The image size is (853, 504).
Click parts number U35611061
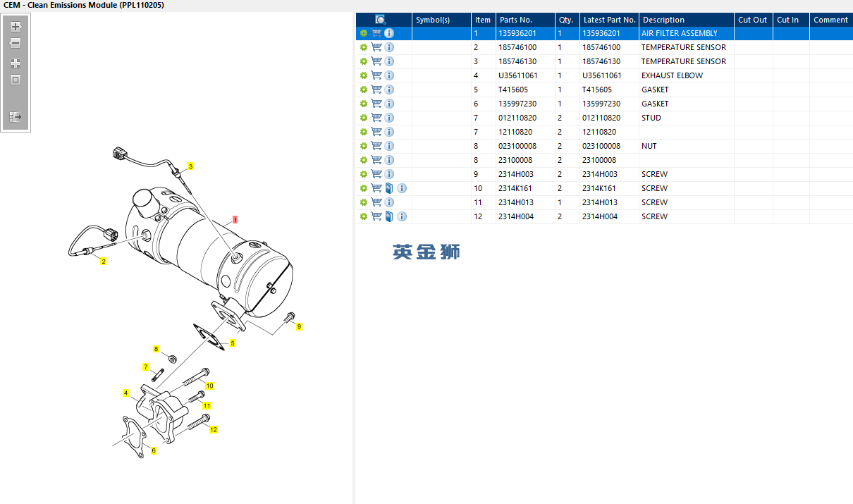tap(518, 75)
